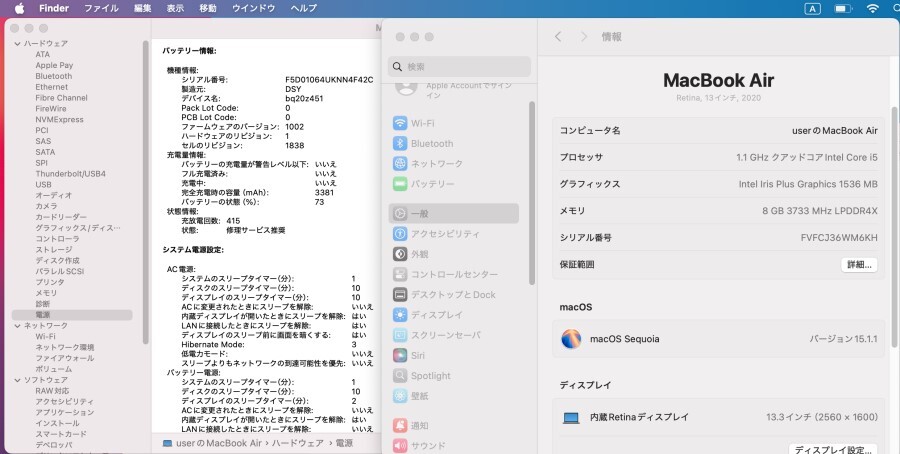Image resolution: width=900 pixels, height=454 pixels.
Task: Click the 情報 pane scrollbar
Action: pyautogui.click(x=894, y=227)
